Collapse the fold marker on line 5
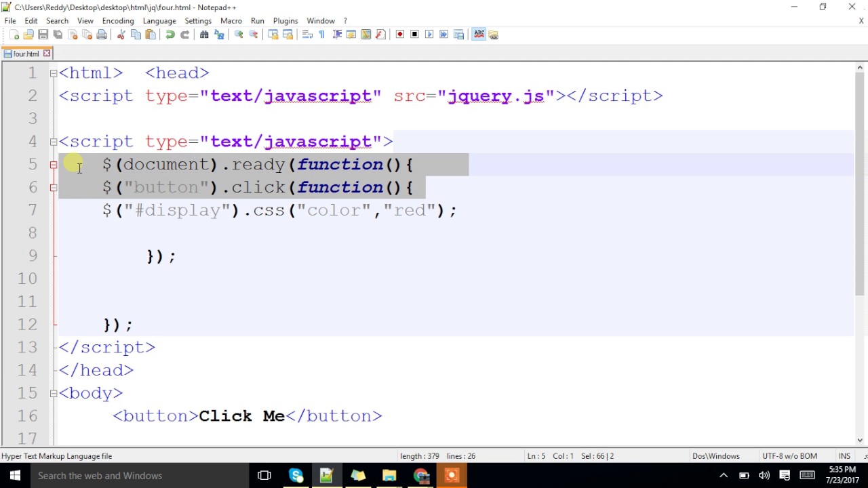The image size is (868, 488). [54, 165]
